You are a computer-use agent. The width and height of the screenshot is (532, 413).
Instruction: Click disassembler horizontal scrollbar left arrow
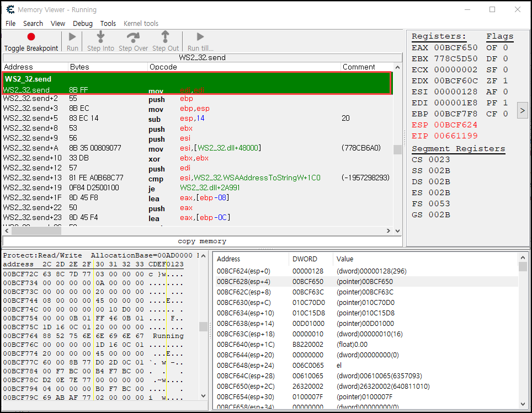[x=7, y=231]
